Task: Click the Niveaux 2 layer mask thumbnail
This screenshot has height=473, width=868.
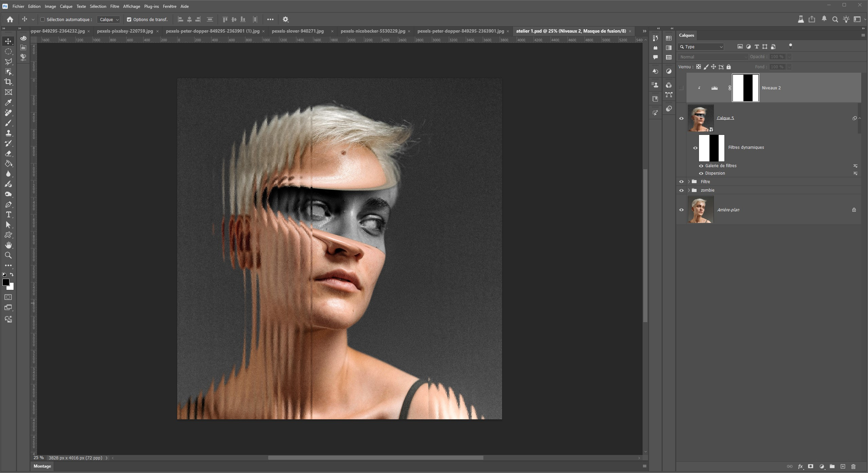Action: coord(745,88)
